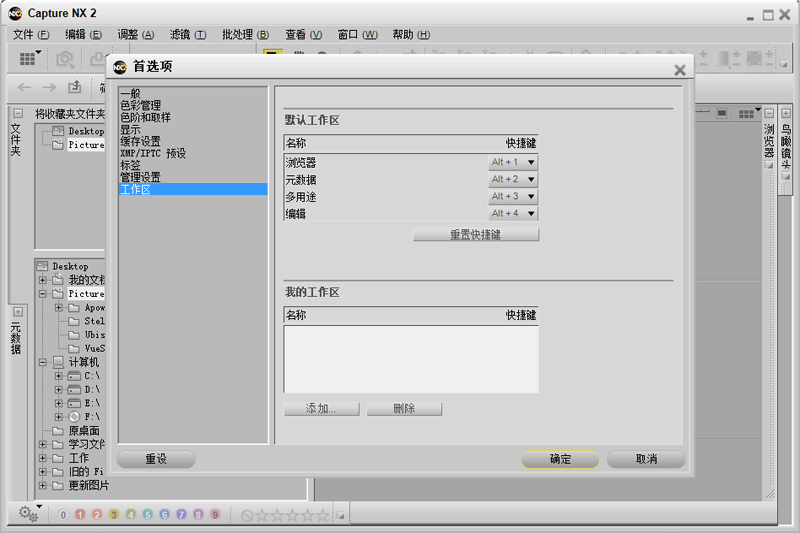
Task: Expand the 工作 folder node
Action: (x=43, y=458)
